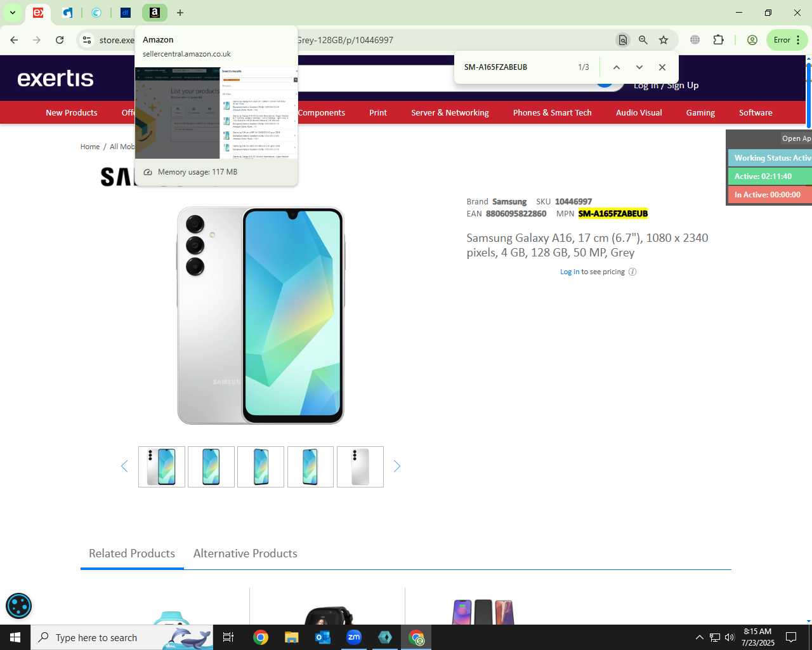Click the main Galaxy A16 product image
This screenshot has height=650, width=812.
[261, 315]
